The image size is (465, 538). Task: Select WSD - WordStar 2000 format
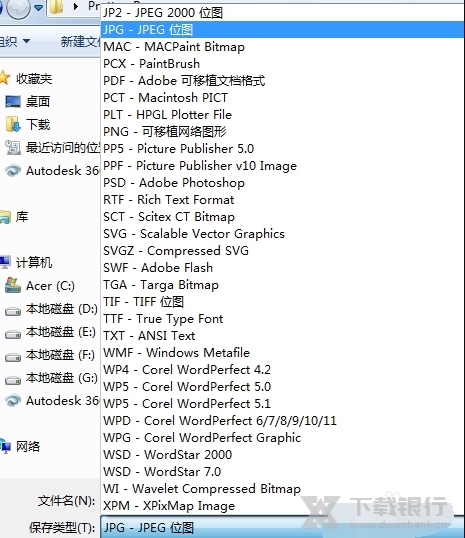[x=282, y=455]
